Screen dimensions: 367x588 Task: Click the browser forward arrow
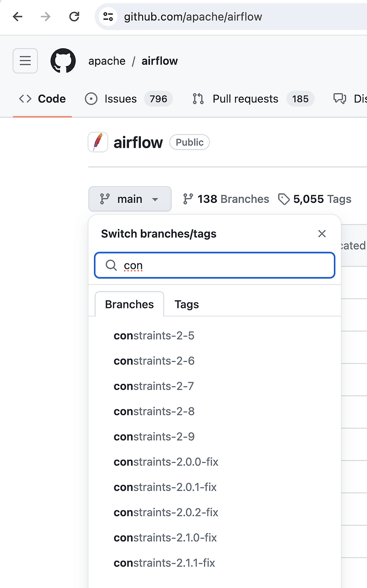[x=45, y=17]
